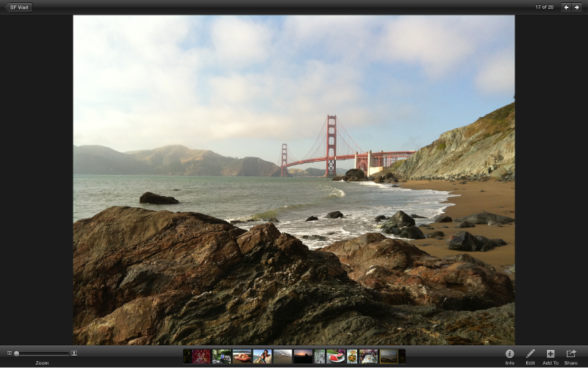Select the highlighted Golden Gate thumbnail

coord(389,357)
